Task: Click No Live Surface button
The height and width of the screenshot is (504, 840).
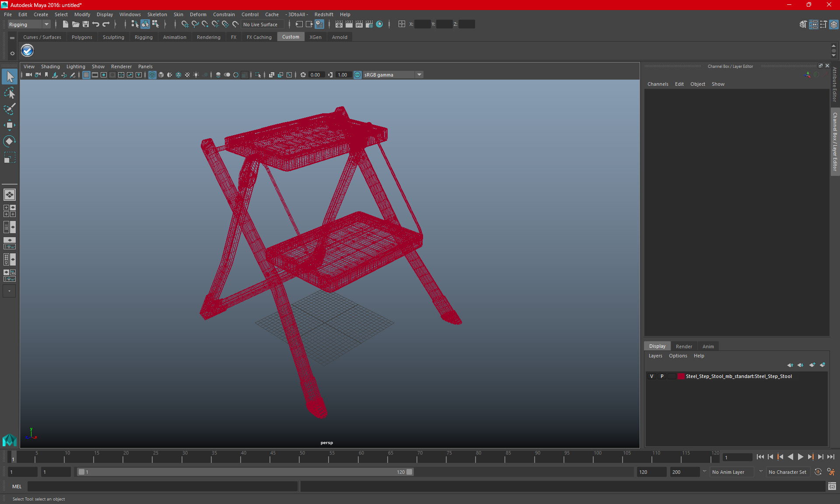Action: 262,24
